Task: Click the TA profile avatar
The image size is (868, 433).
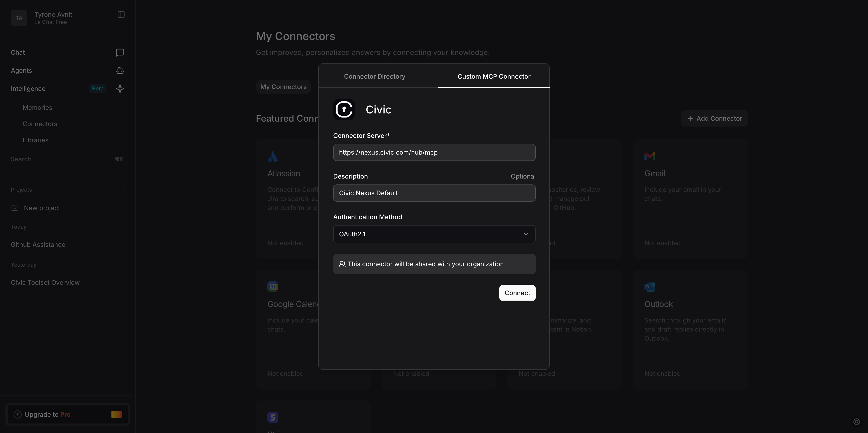Action: (19, 18)
